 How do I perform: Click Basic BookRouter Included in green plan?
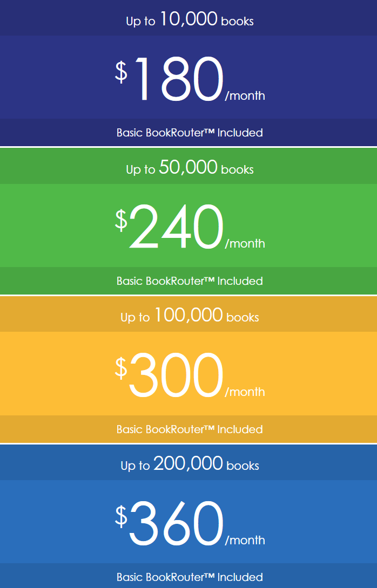(190, 281)
